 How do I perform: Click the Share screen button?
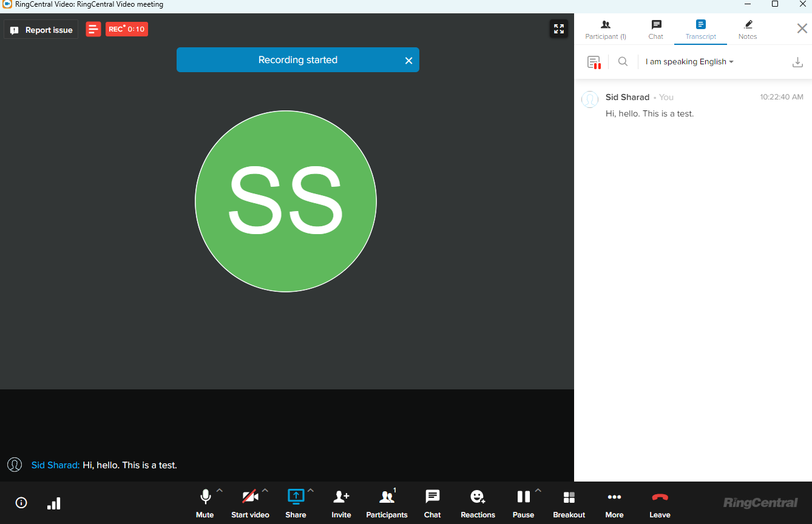point(296,503)
